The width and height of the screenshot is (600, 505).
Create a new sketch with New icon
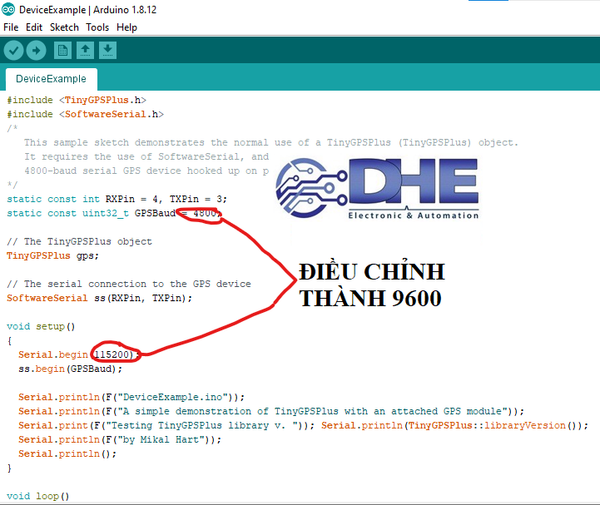click(x=63, y=49)
